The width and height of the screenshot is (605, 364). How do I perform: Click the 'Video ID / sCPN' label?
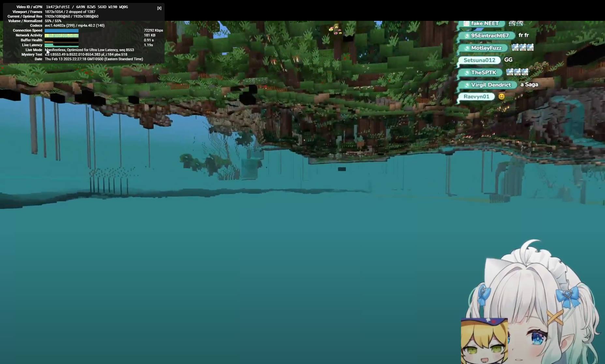point(29,7)
